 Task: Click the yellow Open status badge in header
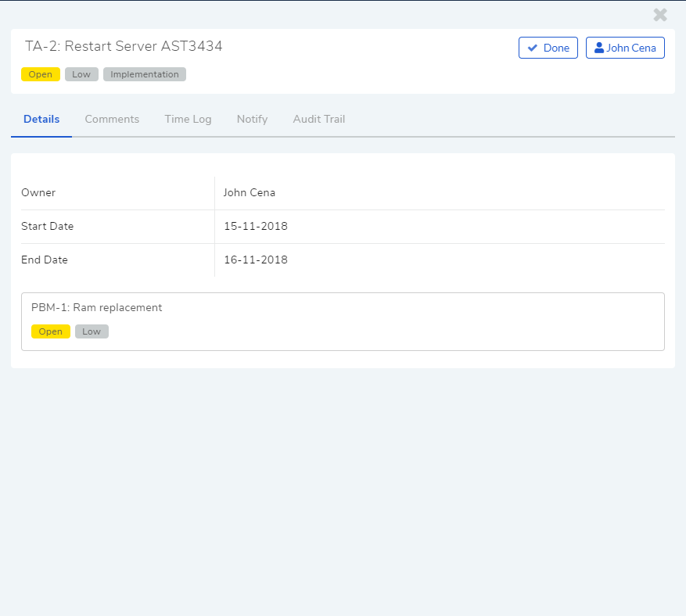[x=40, y=74]
